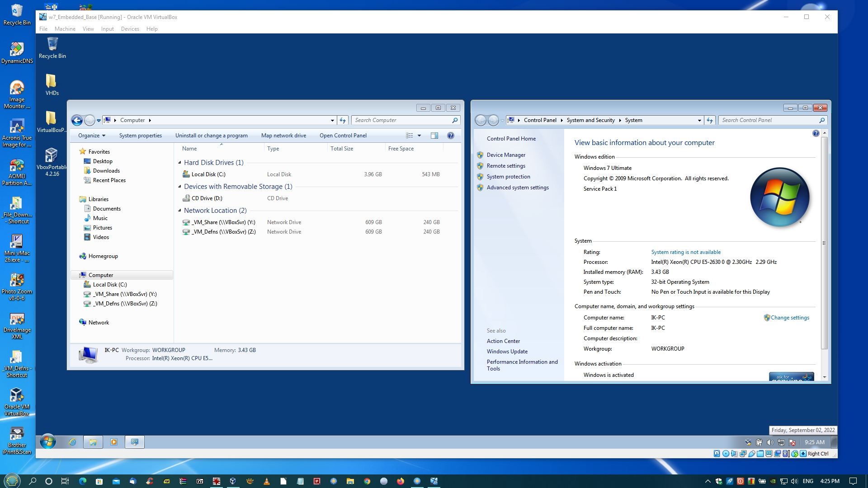
Task: Launch Windows Media Player from guest taskbar
Action: coord(114,442)
